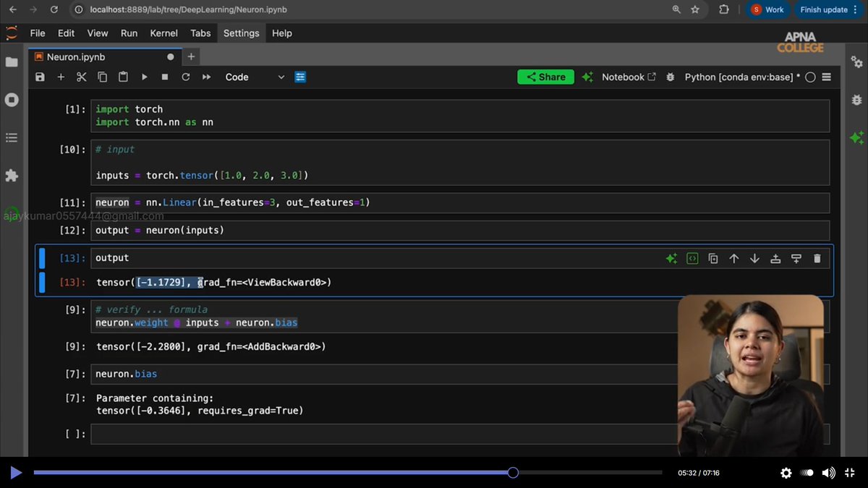The width and height of the screenshot is (868, 488).
Task: Go back with the browser back arrow
Action: [12, 9]
